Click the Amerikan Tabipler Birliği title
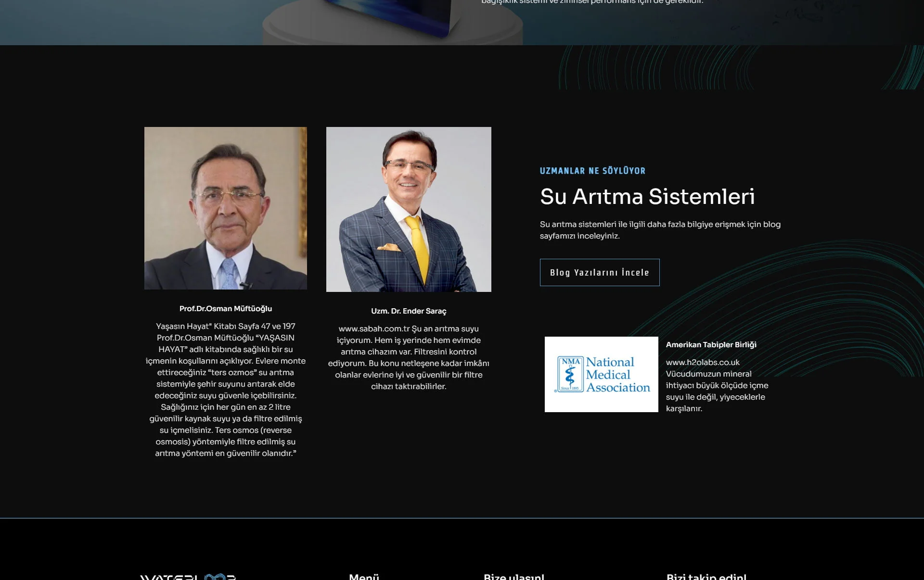The image size is (924, 580). (x=711, y=345)
